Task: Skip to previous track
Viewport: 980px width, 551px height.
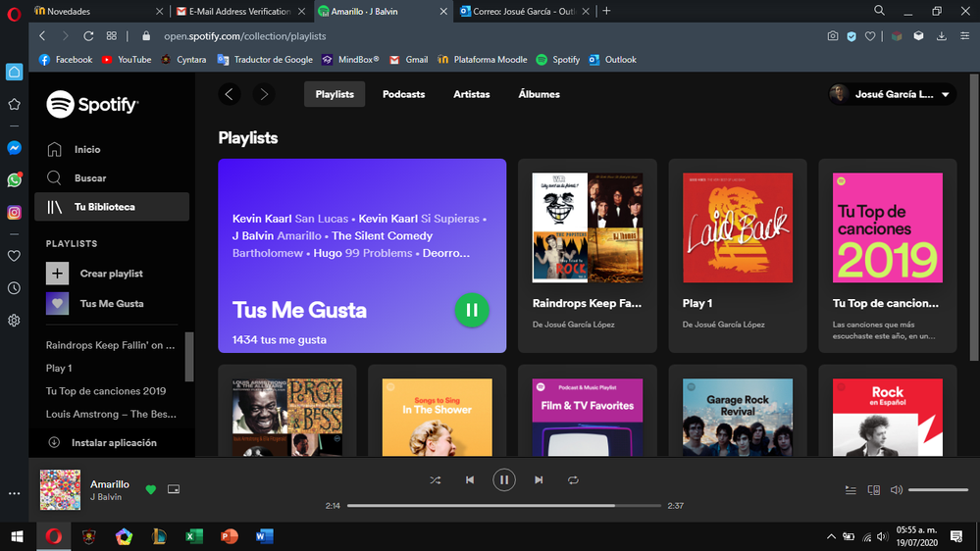Action: click(x=469, y=479)
